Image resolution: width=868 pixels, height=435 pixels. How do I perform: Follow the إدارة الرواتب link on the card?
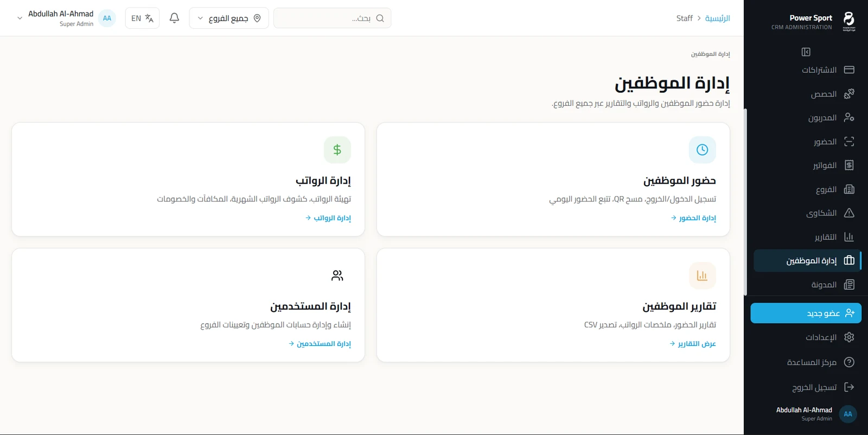[x=328, y=218]
